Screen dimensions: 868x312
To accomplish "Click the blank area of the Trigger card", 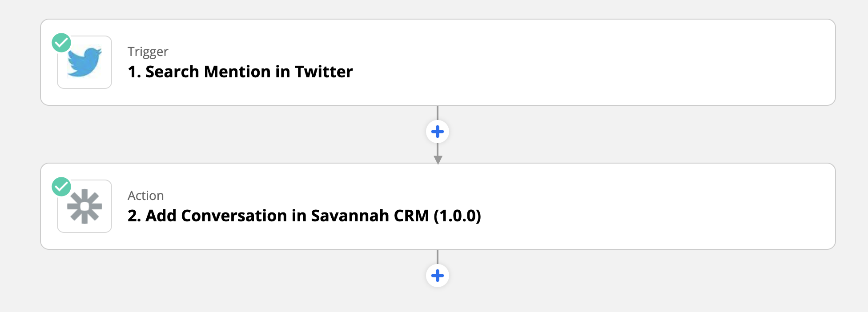I will click(x=623, y=62).
